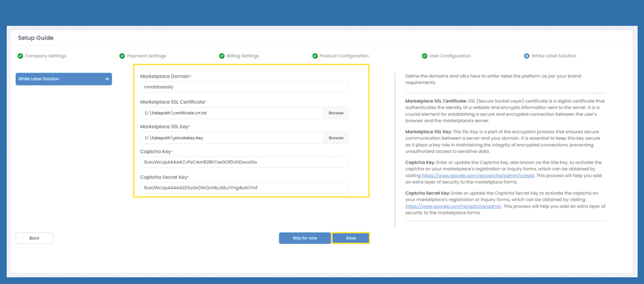Image resolution: width=644 pixels, height=284 pixels.
Task: Go Back to previous step
Action: coord(34,238)
